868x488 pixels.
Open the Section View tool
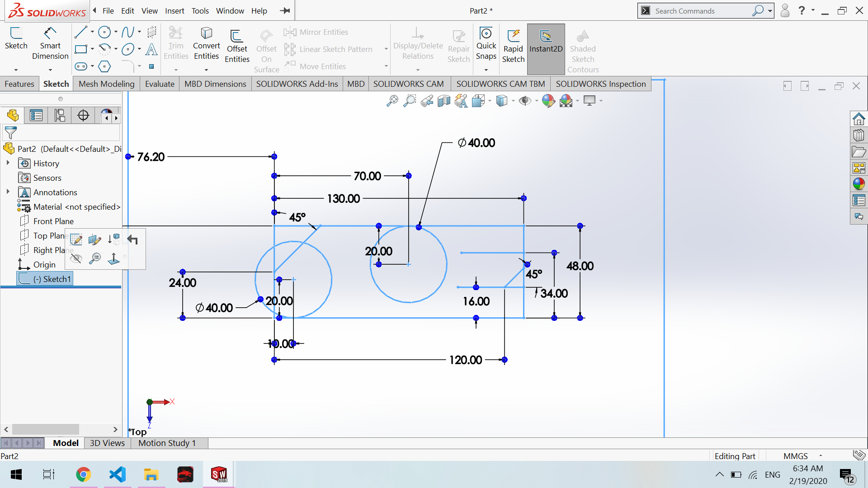click(443, 101)
